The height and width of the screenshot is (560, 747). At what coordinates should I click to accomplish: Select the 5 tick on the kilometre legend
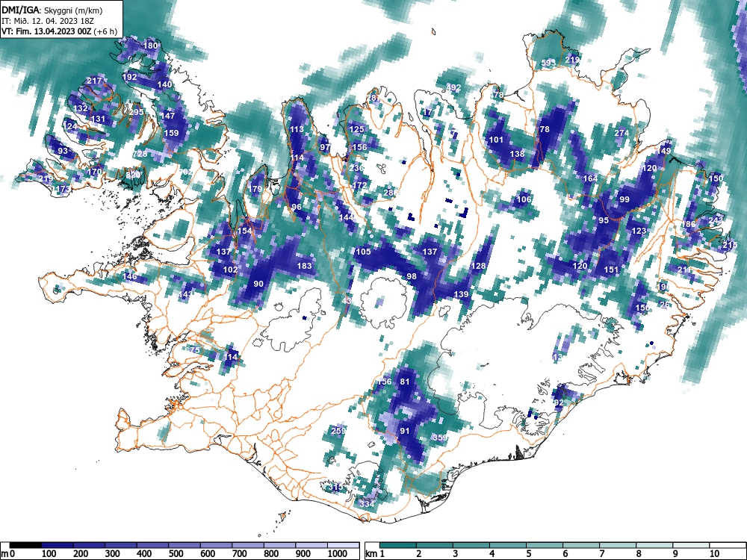click(529, 554)
